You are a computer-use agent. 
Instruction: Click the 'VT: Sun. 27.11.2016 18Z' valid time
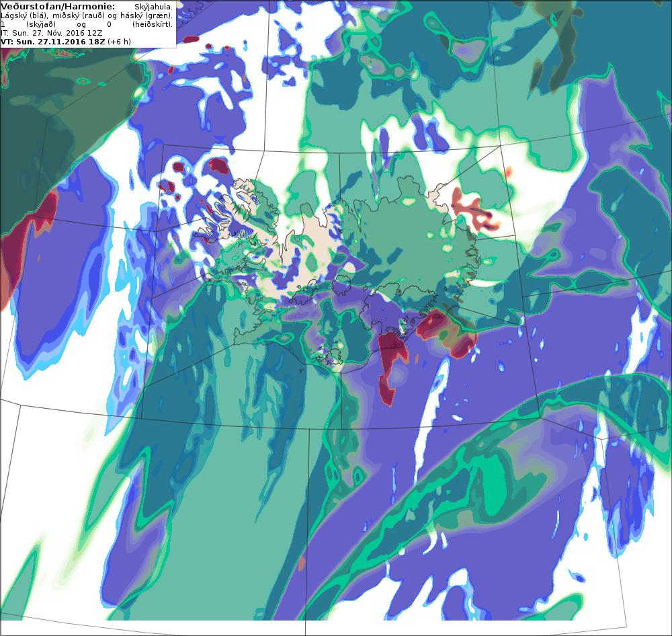[53, 42]
